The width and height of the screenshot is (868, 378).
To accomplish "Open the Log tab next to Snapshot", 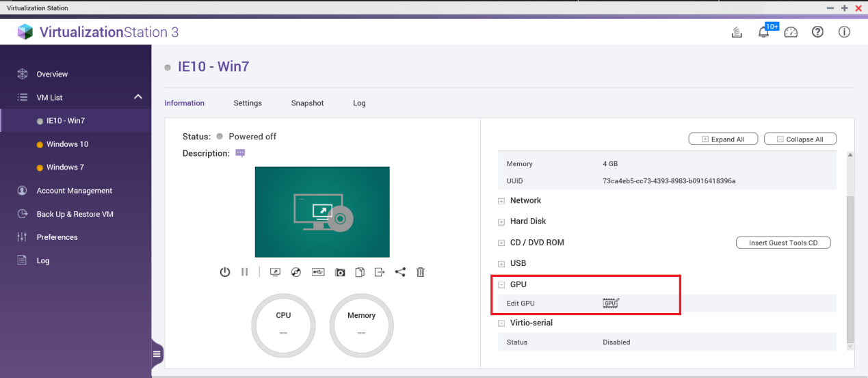I will [x=359, y=103].
